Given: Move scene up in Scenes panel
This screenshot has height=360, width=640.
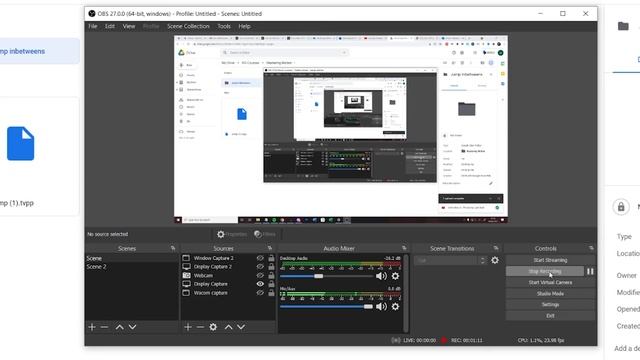Looking at the screenshot, I should click(x=119, y=327).
